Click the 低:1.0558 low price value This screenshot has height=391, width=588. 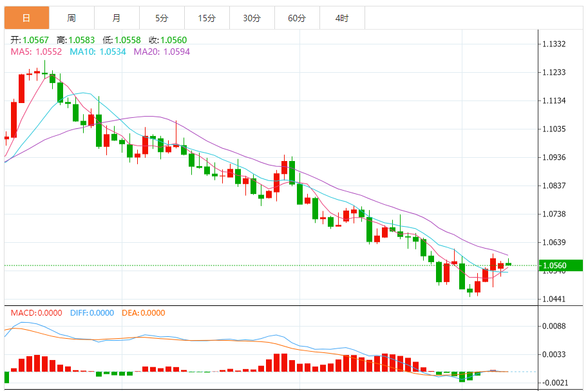click(122, 40)
